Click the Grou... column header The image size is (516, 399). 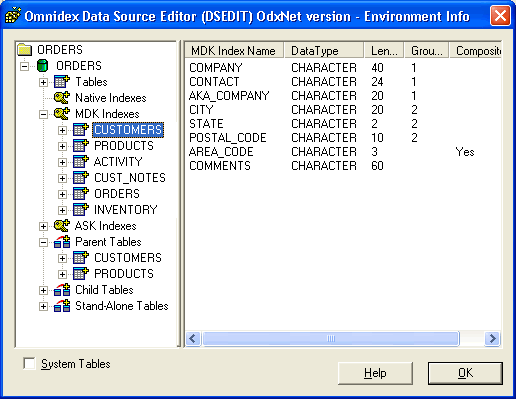pos(426,51)
